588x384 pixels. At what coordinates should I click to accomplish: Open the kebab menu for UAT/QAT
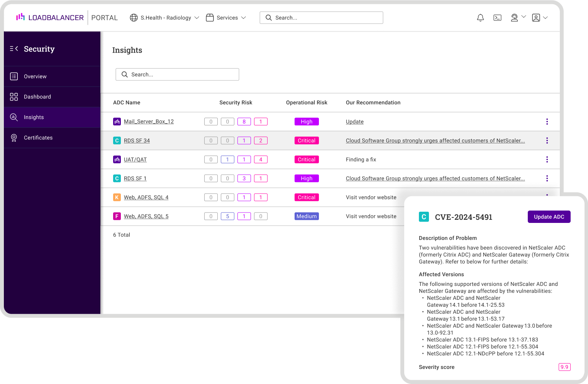pos(547,160)
